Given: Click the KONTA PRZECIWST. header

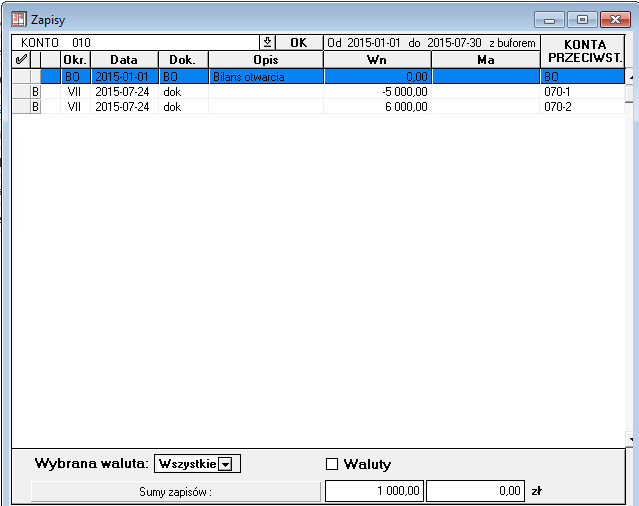Looking at the screenshot, I should (583, 51).
